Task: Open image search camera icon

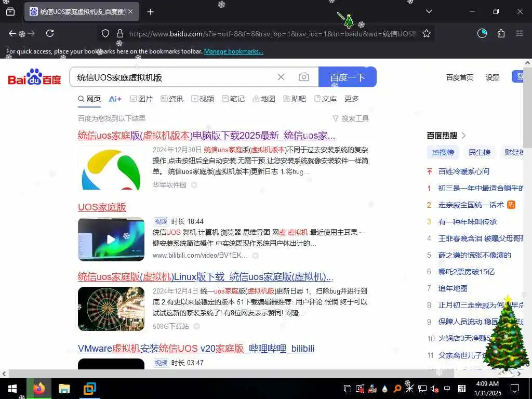Action: [x=303, y=77]
